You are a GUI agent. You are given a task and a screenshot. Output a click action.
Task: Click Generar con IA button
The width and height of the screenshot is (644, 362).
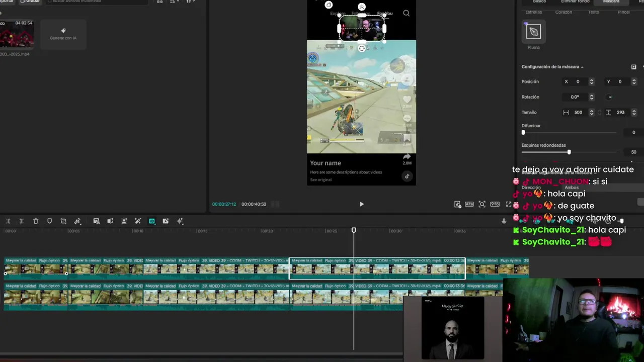coord(63,34)
